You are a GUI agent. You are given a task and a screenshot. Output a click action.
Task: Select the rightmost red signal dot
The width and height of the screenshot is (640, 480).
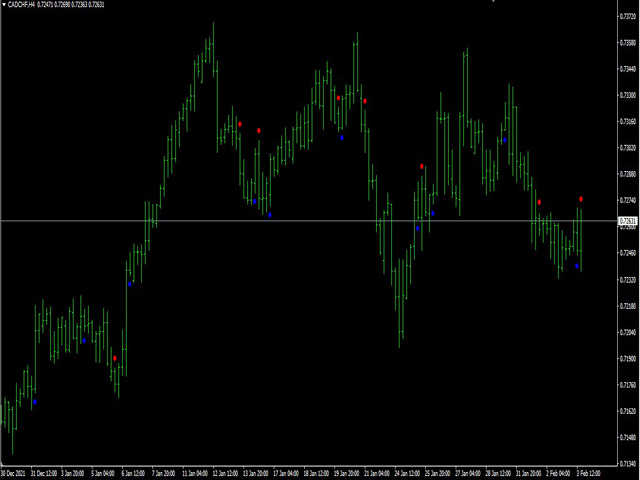[x=581, y=199]
